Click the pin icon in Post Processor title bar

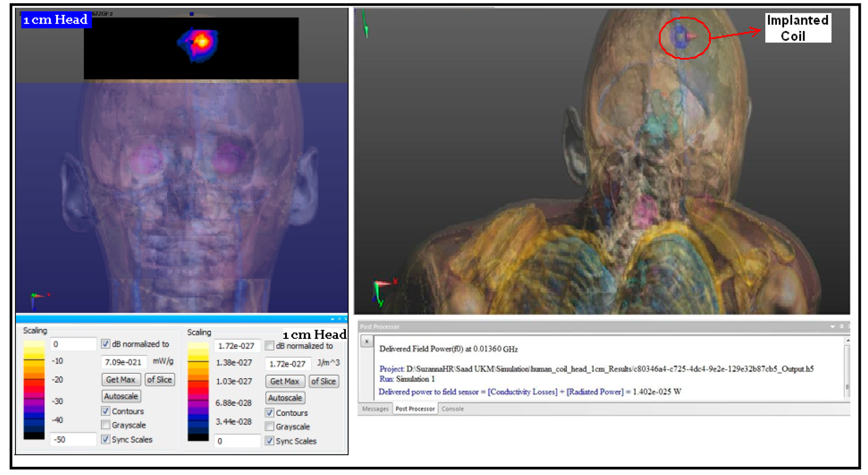(841, 327)
